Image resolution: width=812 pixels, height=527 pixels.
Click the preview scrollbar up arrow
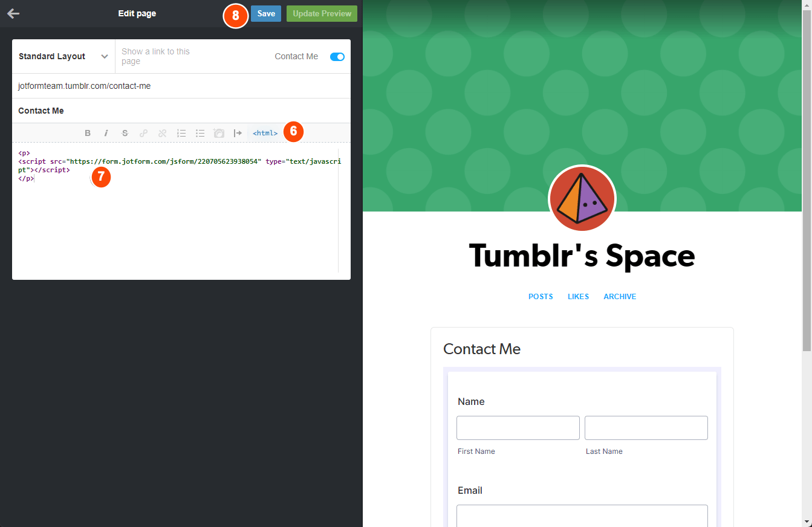[x=807, y=5]
